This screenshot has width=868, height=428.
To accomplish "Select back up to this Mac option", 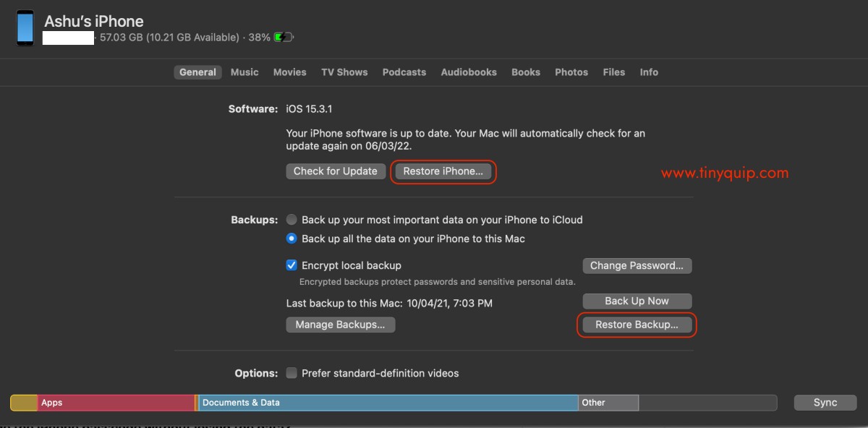I will 292,239.
